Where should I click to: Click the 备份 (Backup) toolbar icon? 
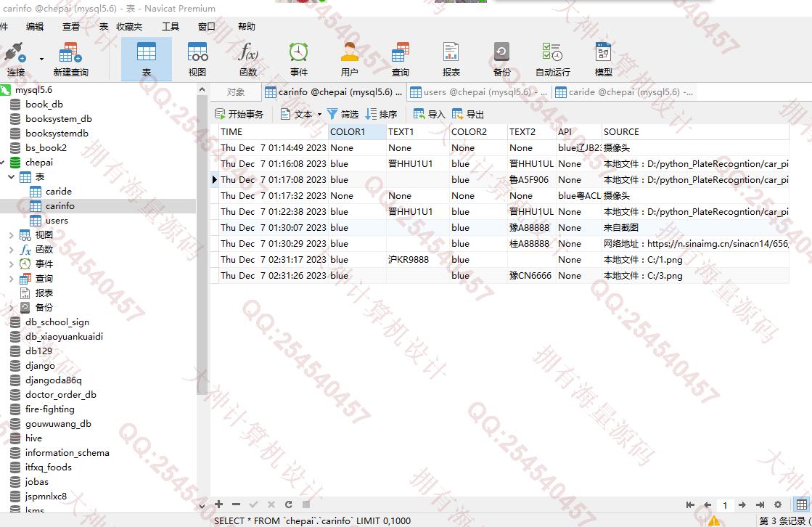pyautogui.click(x=501, y=59)
